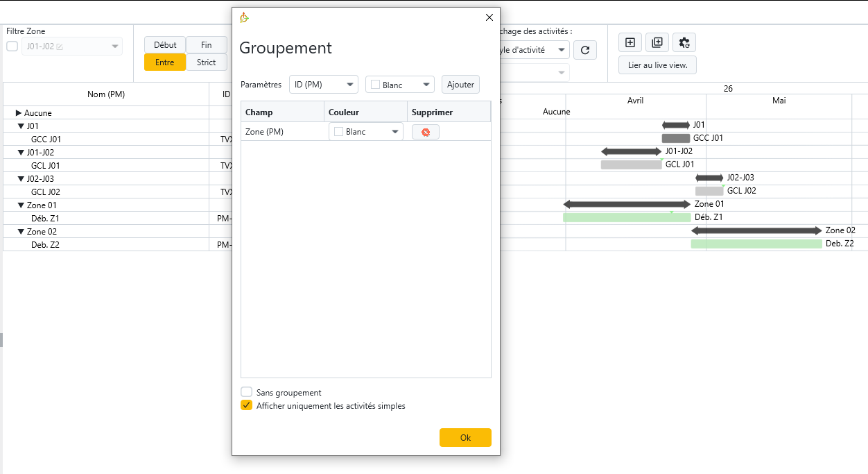
Task: Tick the Filtre Zone checkbox
Action: tap(12, 46)
